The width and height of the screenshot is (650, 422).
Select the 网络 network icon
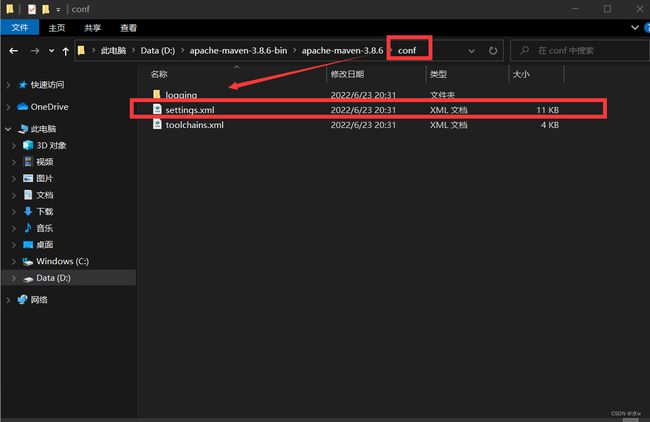click(22, 299)
